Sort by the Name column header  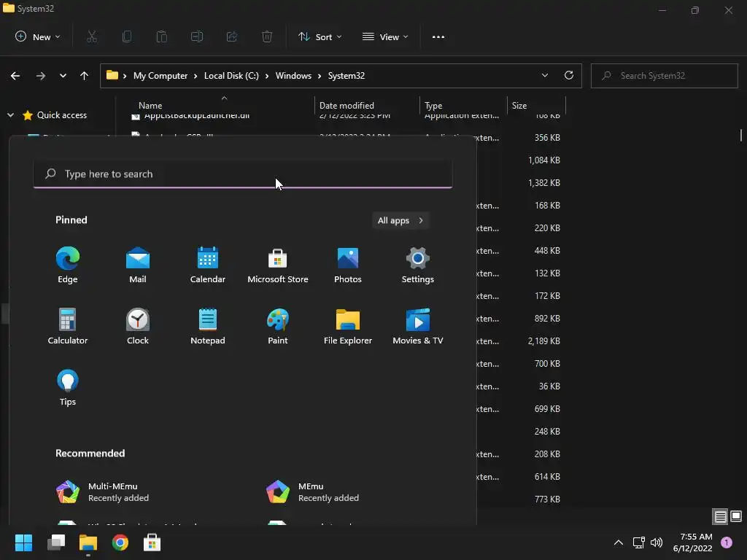click(x=150, y=106)
